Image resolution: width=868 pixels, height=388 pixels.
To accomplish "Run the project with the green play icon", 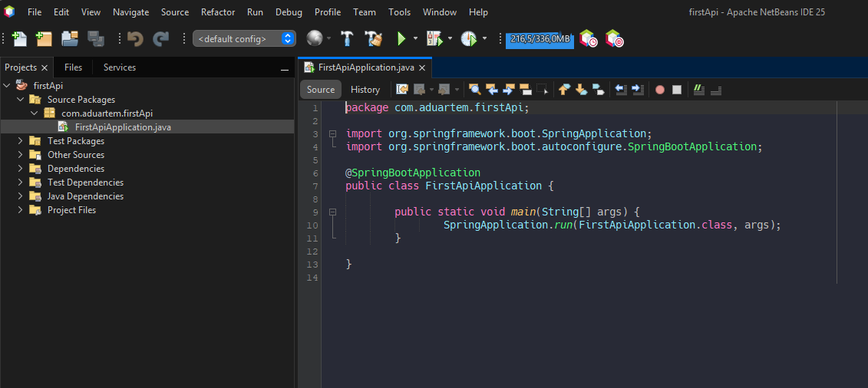I will point(401,38).
